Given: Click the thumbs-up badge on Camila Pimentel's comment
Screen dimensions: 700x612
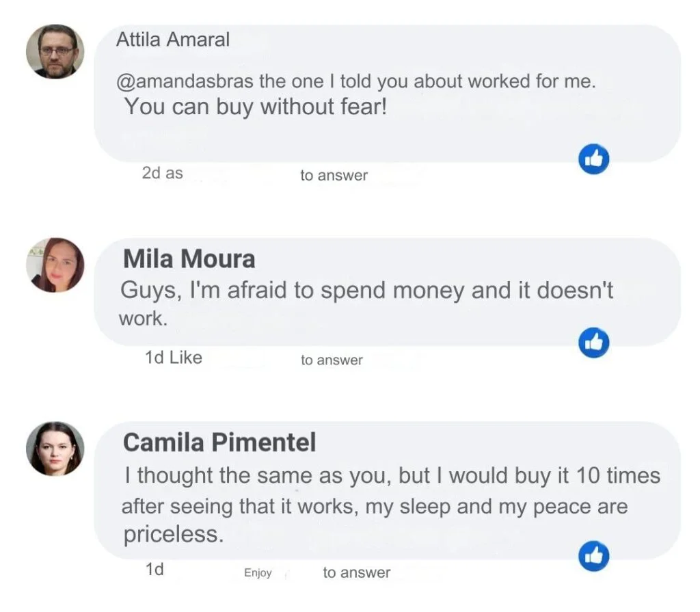Looking at the screenshot, I should (x=593, y=556).
